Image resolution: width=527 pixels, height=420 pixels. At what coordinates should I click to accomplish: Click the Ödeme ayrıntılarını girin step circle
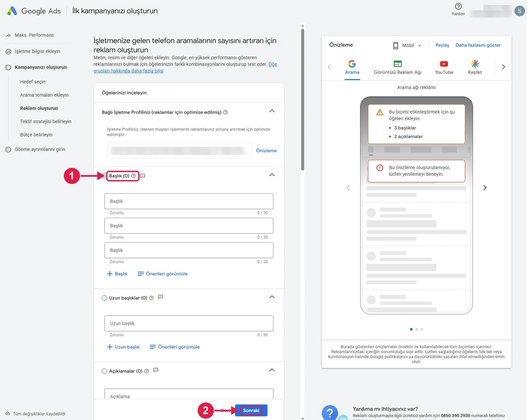[8, 150]
